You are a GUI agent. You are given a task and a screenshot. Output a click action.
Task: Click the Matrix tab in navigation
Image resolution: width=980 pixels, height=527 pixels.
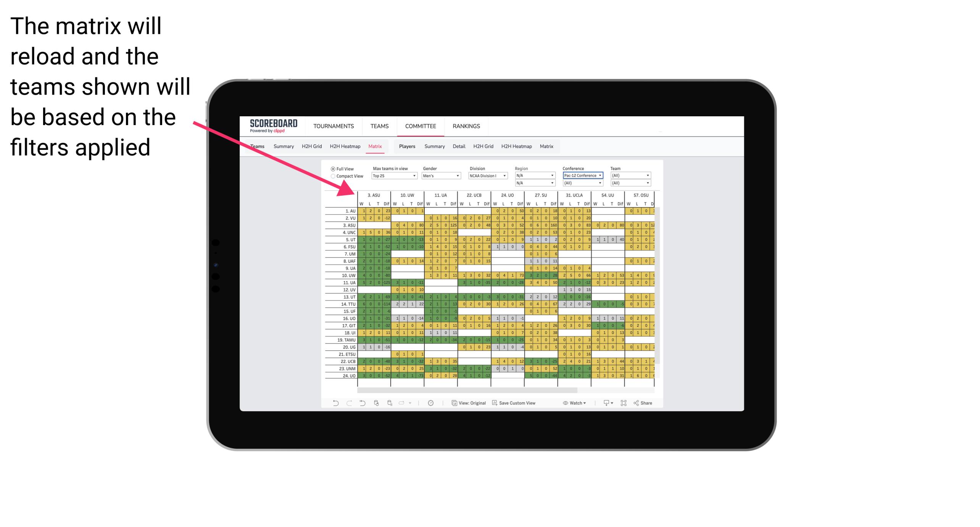[376, 146]
